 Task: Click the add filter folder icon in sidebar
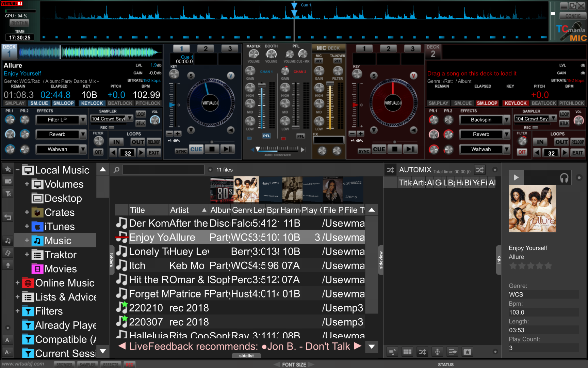click(x=8, y=194)
